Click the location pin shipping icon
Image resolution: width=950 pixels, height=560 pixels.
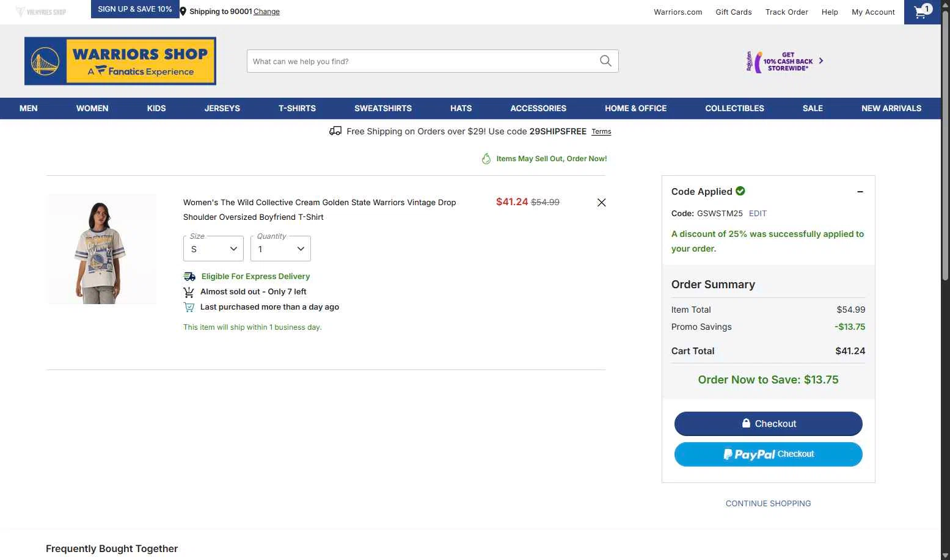point(183,12)
